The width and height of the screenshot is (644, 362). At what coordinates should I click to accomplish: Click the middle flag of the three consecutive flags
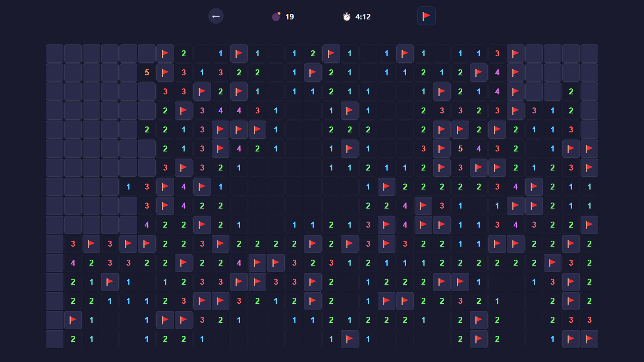tap(239, 130)
